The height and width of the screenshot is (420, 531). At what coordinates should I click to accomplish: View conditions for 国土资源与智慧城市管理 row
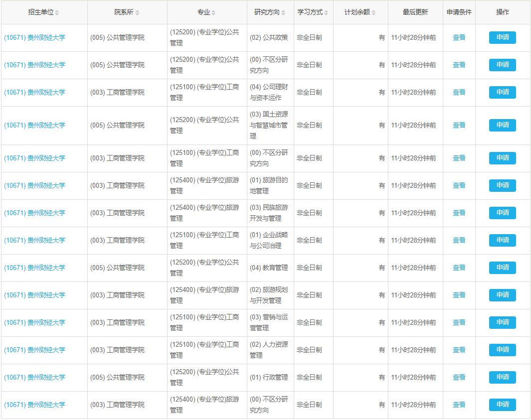tap(459, 125)
